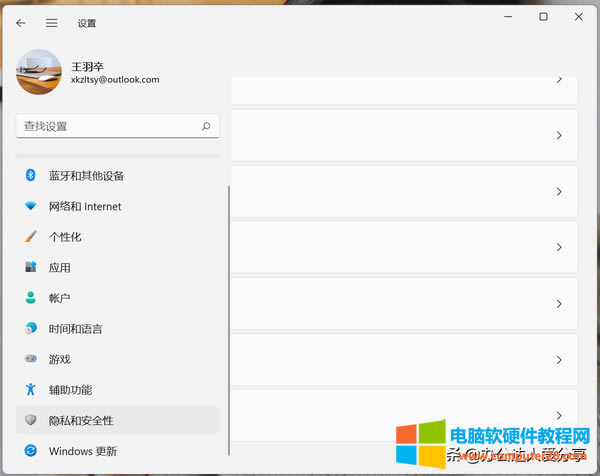Expand the bottommost chevron row in the right panel
Screen dimensions: 600x476
559,414
